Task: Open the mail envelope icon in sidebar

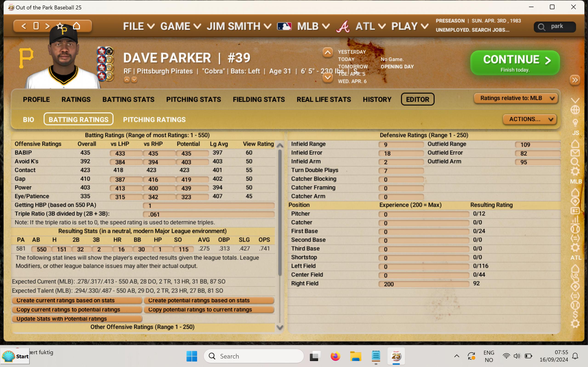Action: point(575,153)
